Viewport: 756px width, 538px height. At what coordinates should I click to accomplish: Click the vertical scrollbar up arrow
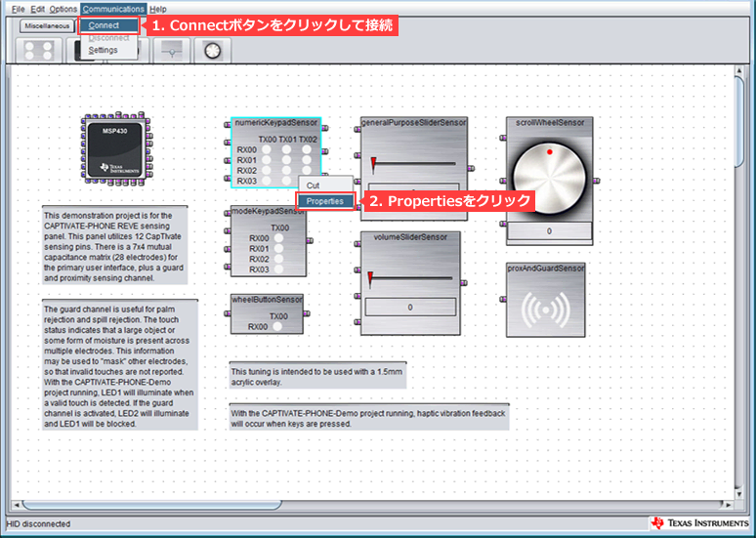(x=739, y=71)
